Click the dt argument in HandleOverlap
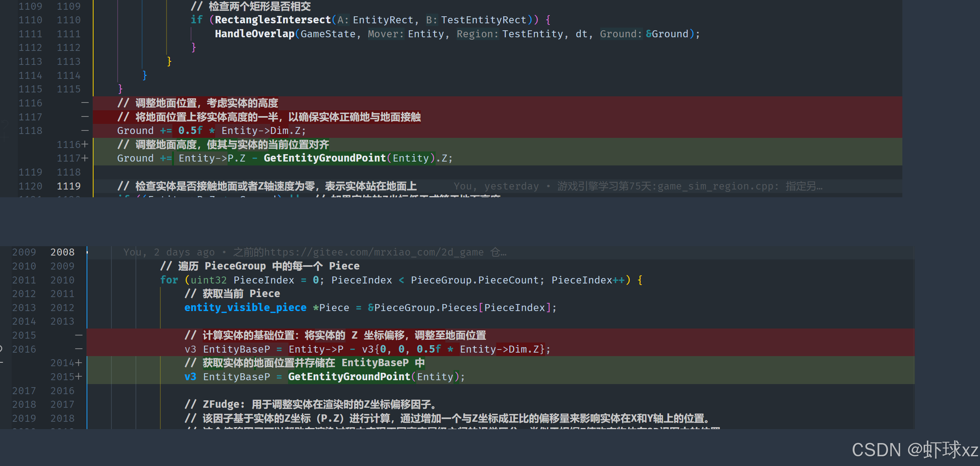980x466 pixels. [x=581, y=34]
